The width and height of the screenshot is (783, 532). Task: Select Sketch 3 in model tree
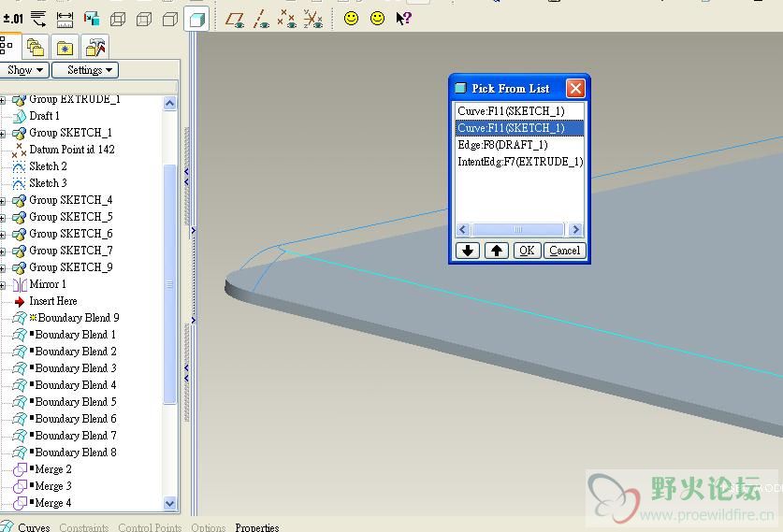point(48,183)
